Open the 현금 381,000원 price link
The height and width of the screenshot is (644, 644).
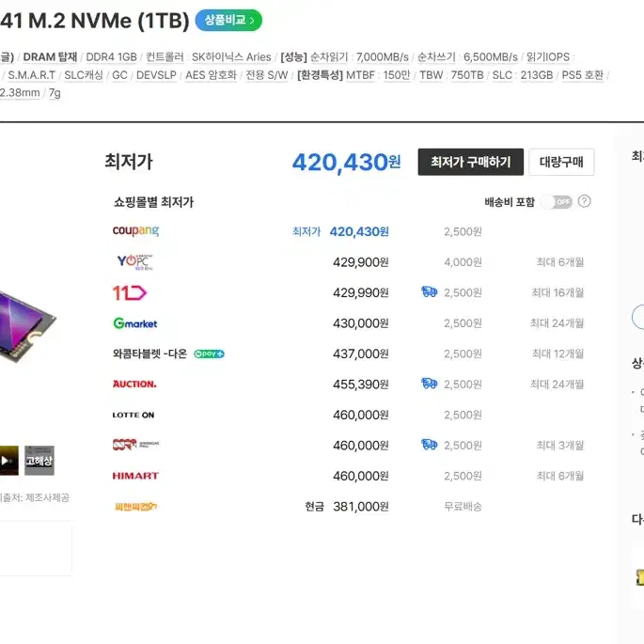[347, 507]
